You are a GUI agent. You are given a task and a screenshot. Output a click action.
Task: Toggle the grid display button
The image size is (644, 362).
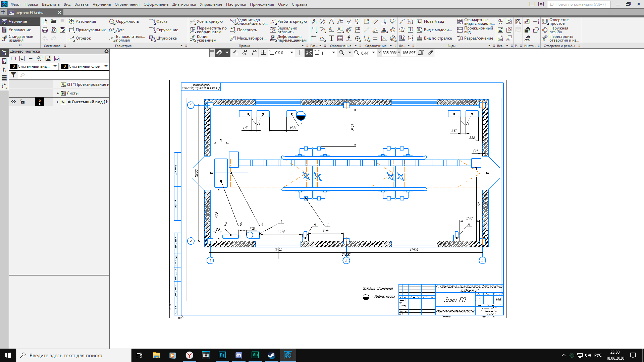263,53
